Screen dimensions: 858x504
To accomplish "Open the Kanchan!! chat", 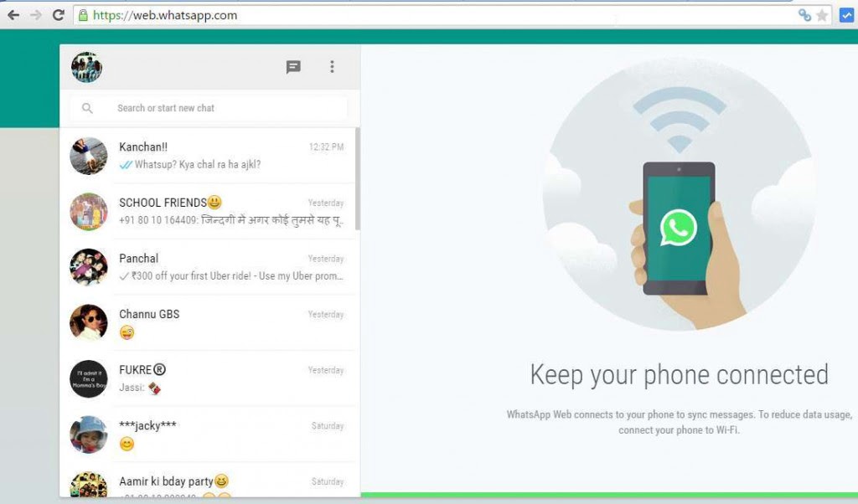I will 208,156.
